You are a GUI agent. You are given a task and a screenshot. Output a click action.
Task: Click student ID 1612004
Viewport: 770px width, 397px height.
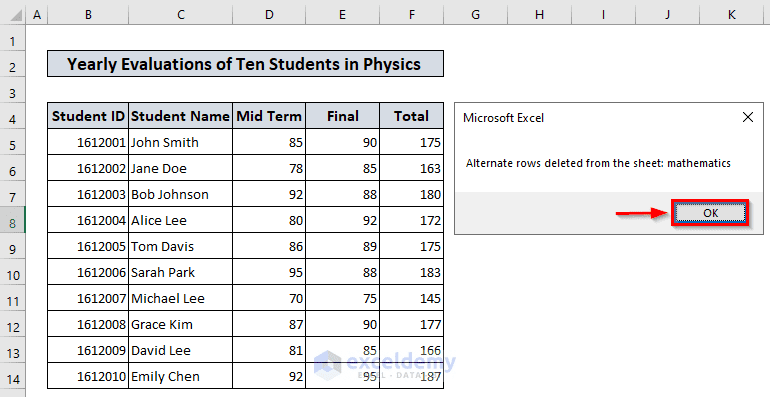[x=88, y=220]
